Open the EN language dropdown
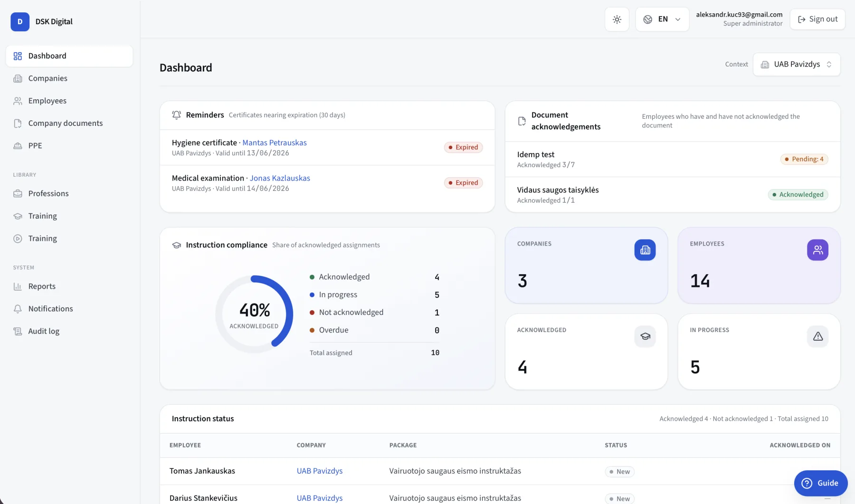The height and width of the screenshot is (504, 855). tap(662, 19)
